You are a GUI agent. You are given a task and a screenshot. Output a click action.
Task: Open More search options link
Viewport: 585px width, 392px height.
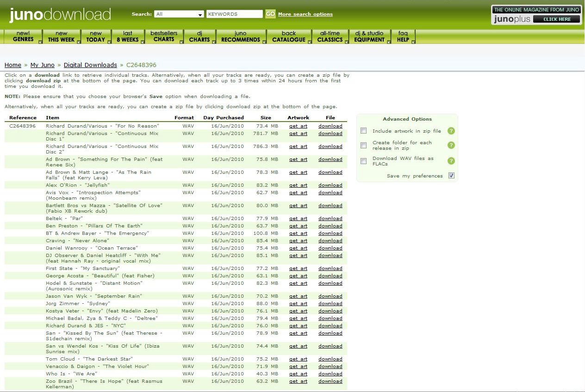(x=305, y=14)
